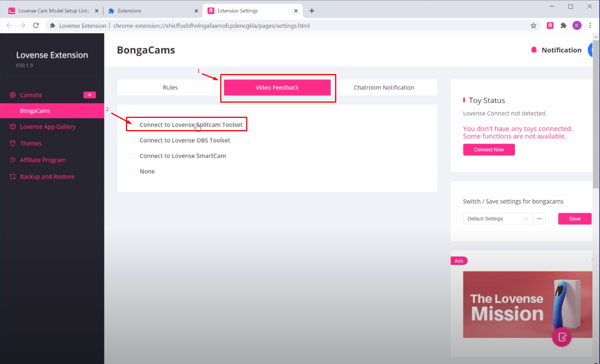Open the Notification label link
The height and width of the screenshot is (364, 600).
(x=561, y=50)
